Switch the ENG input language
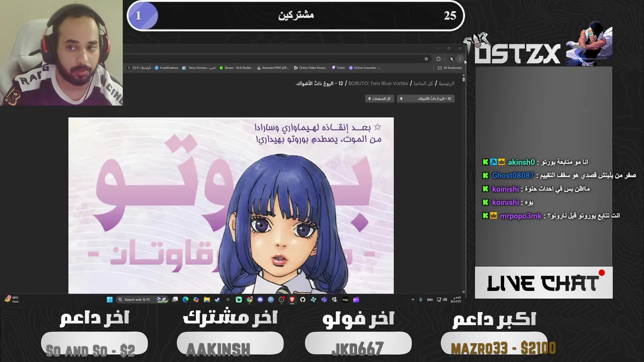 point(430,300)
